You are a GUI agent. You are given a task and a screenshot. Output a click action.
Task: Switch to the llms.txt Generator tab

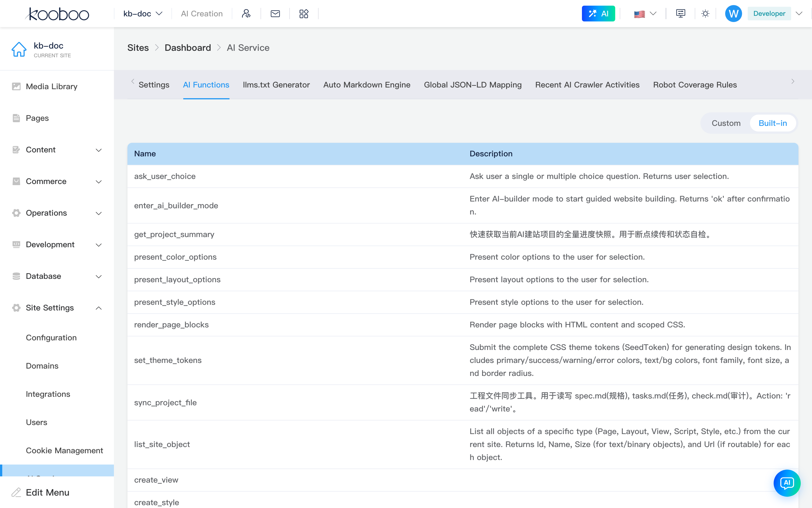[276, 85]
